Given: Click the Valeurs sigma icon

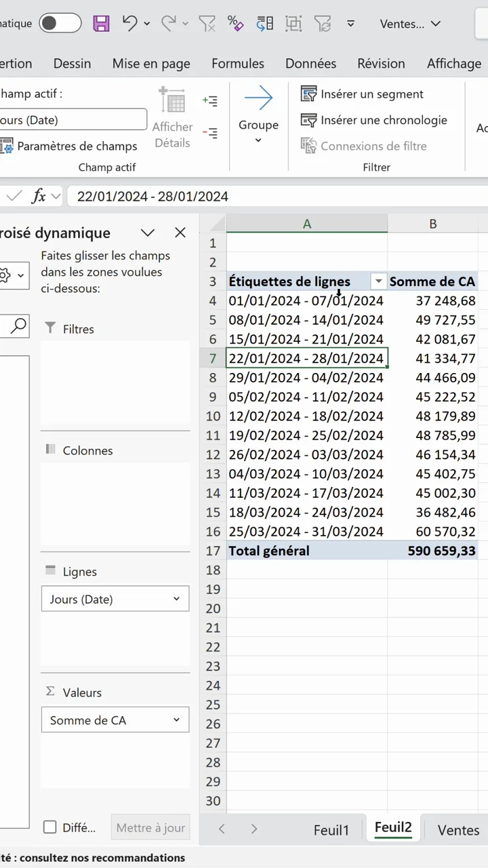Looking at the screenshot, I should coord(50,692).
